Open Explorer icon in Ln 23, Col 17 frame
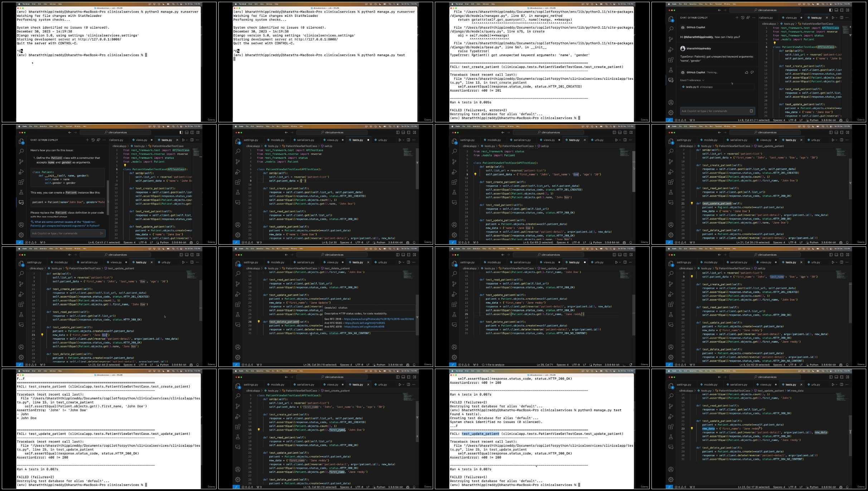This screenshot has width=868, height=491. [671, 386]
